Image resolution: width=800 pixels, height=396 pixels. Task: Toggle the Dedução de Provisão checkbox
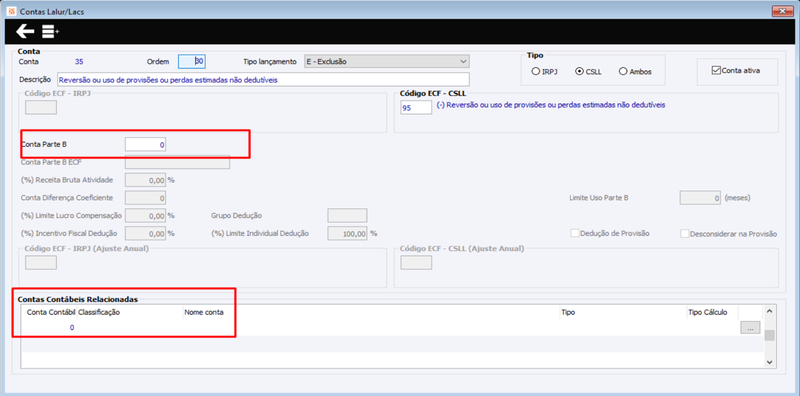[575, 233]
